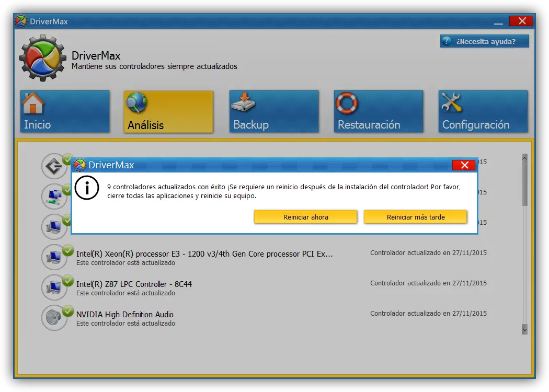Go to the Restauración tab
Screen dimensions: 549x392
tap(379, 111)
